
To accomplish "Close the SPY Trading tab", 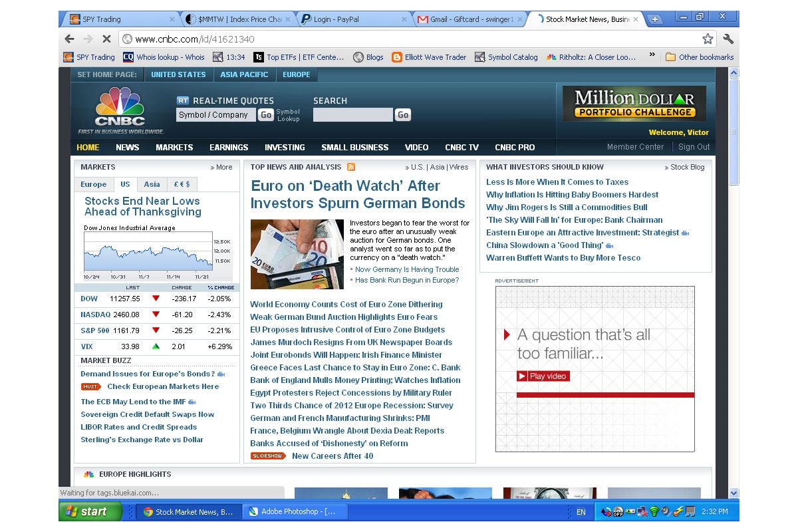I will tap(172, 19).
